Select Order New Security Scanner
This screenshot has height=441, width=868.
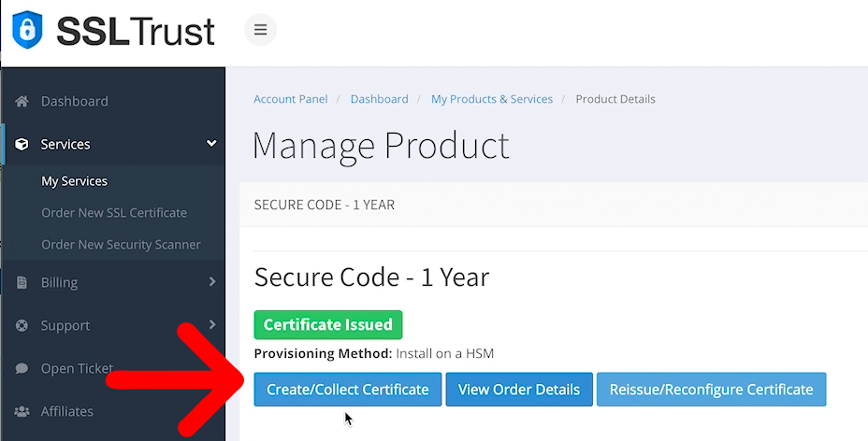[x=121, y=245]
